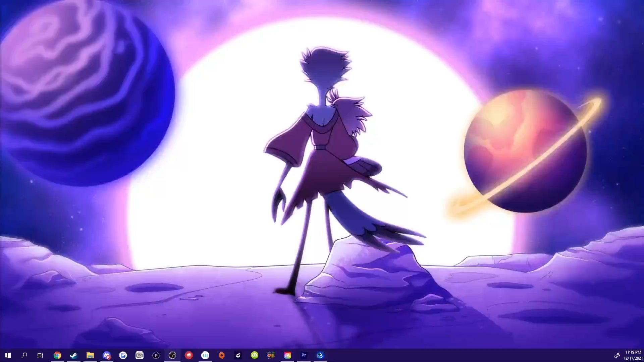
Task: Open File Explorer folder icon
Action: point(90,355)
